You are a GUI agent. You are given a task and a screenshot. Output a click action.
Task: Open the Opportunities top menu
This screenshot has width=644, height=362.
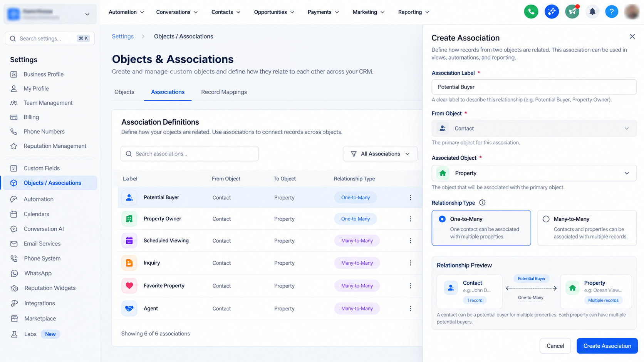[x=274, y=12]
